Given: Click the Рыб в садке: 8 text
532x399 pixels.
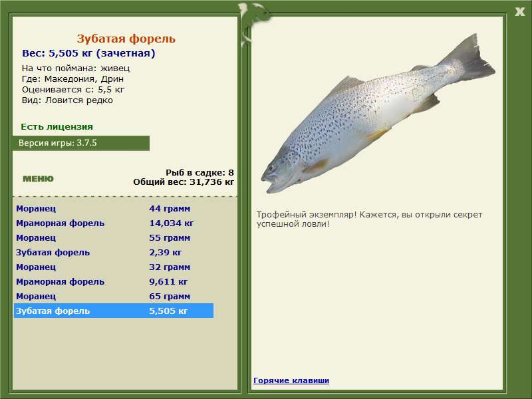Looking at the screenshot, I should (x=200, y=173).
